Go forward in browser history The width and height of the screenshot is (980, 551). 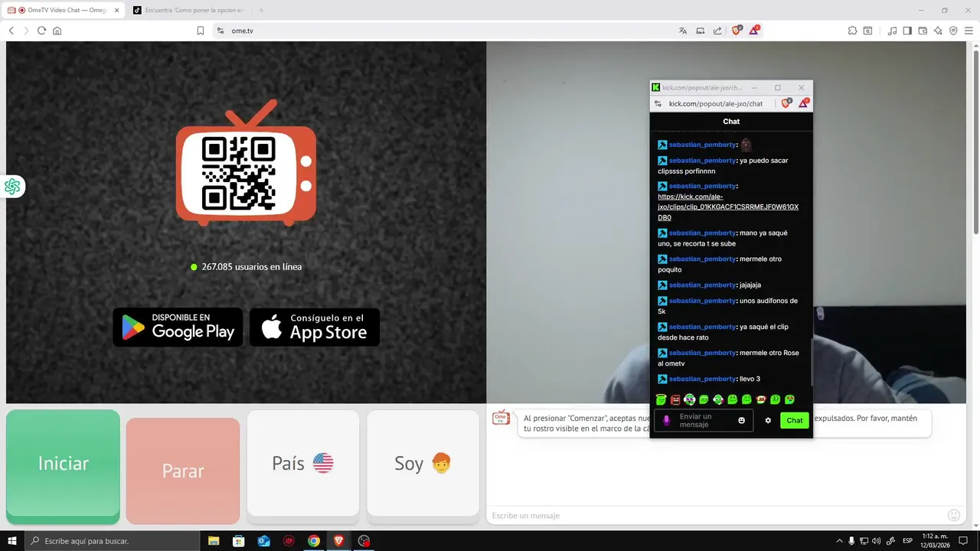[26, 31]
